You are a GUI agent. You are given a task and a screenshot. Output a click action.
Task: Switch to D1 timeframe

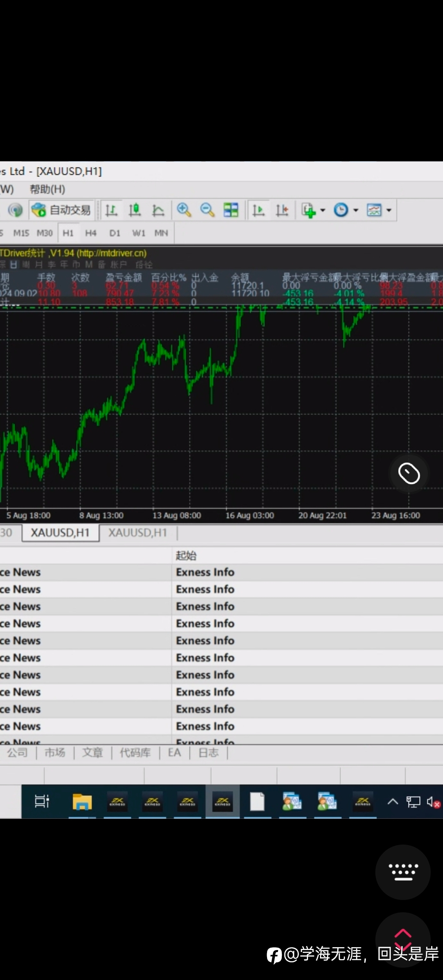[115, 233]
